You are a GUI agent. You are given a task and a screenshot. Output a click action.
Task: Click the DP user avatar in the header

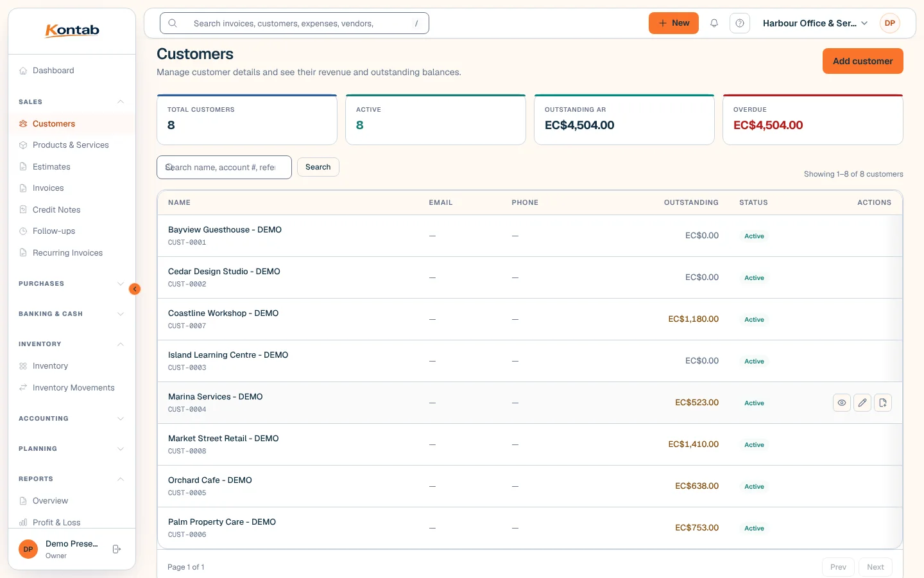pyautogui.click(x=890, y=23)
